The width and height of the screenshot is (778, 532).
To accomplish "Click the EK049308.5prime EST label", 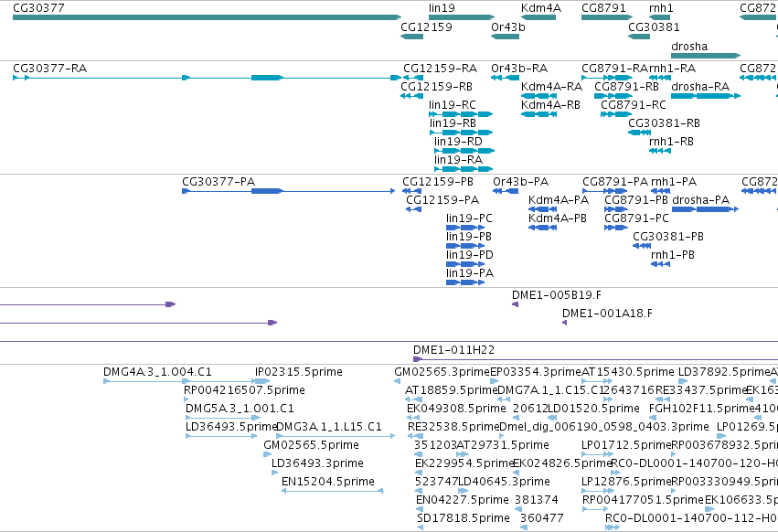I will coord(456,409).
